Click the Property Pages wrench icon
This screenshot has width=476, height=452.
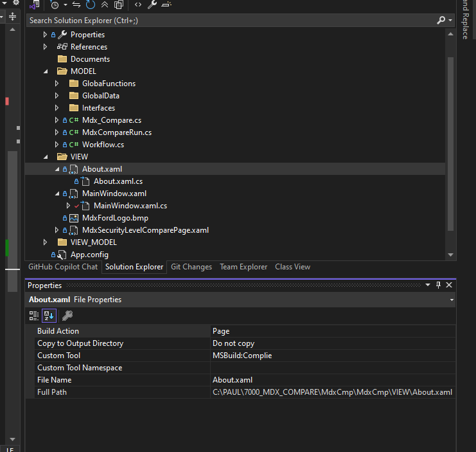[67, 316]
